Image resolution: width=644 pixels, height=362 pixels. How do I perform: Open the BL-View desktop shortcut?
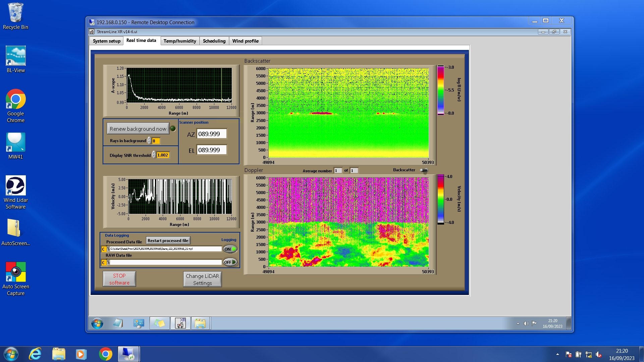click(x=15, y=56)
